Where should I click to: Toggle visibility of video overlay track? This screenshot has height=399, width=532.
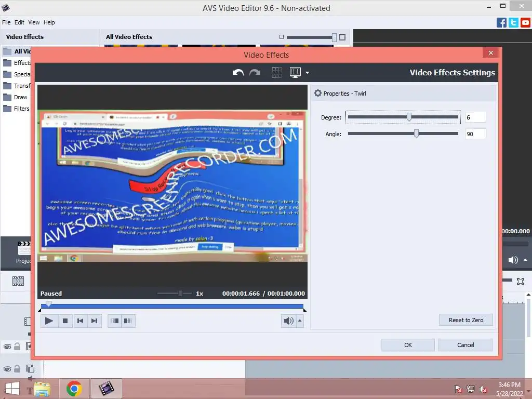(x=7, y=369)
